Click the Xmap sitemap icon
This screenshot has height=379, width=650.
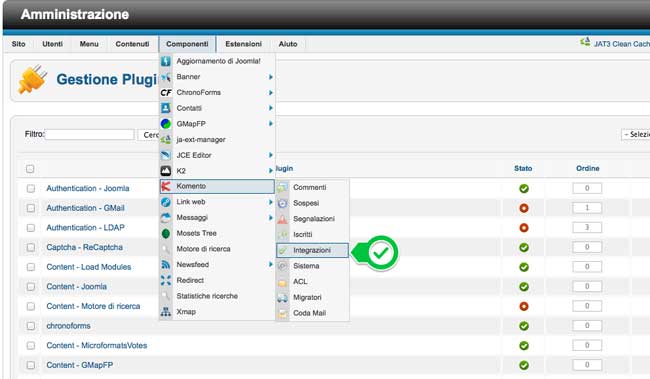[166, 312]
